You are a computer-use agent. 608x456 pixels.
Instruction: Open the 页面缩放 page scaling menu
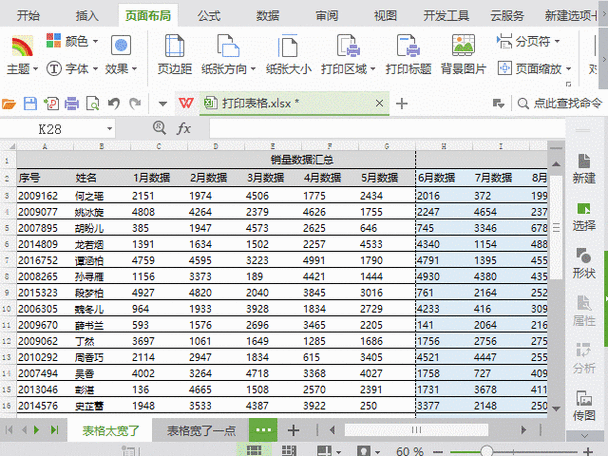pos(534,69)
